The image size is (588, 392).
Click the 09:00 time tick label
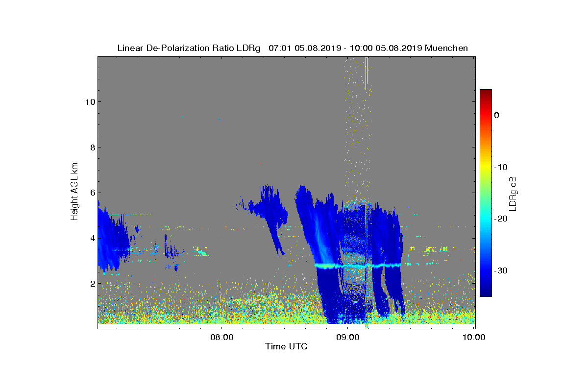[347, 337]
